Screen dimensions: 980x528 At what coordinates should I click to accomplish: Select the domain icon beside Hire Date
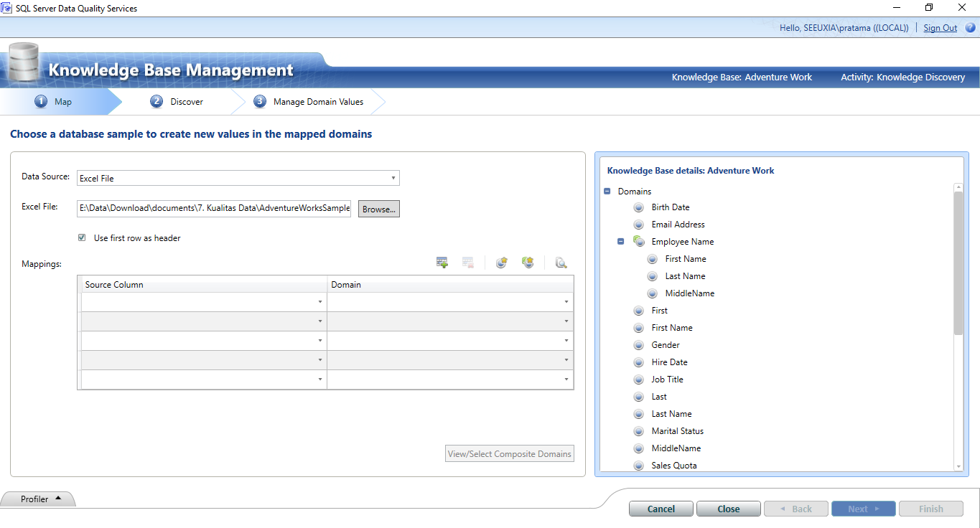639,362
